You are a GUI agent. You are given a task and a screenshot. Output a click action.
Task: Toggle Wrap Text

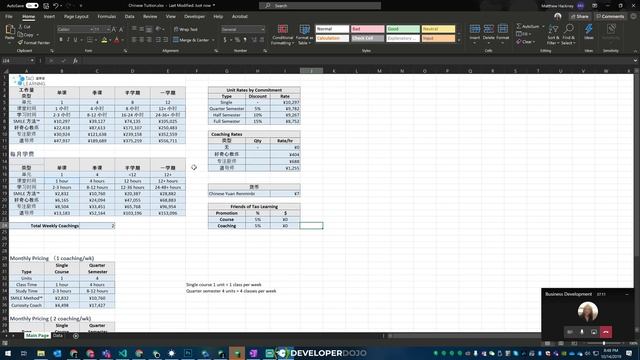186,29
